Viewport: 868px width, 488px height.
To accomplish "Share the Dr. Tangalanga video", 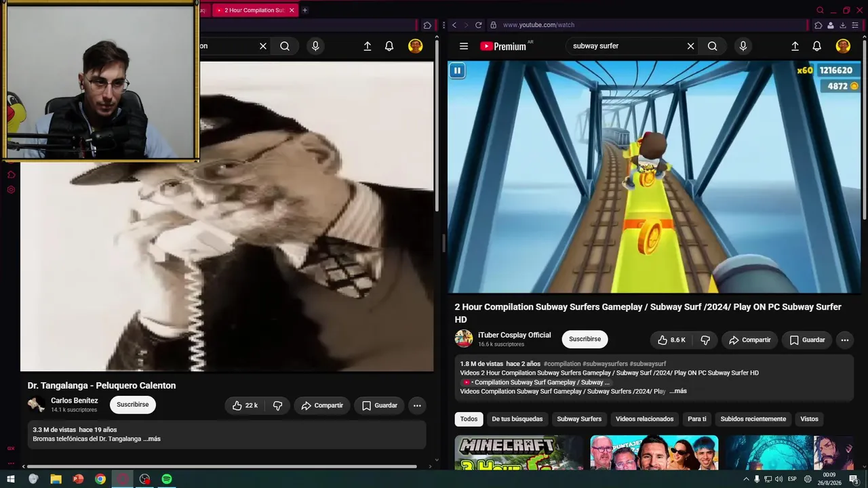I will pos(322,405).
